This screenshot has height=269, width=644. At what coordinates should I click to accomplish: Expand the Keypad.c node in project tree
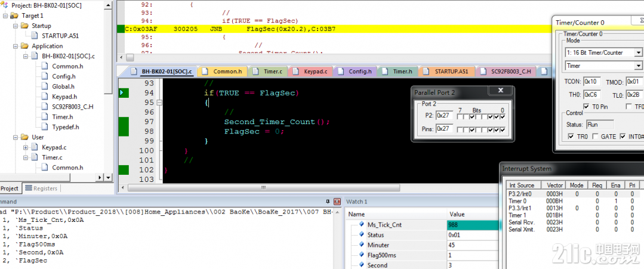point(26,147)
